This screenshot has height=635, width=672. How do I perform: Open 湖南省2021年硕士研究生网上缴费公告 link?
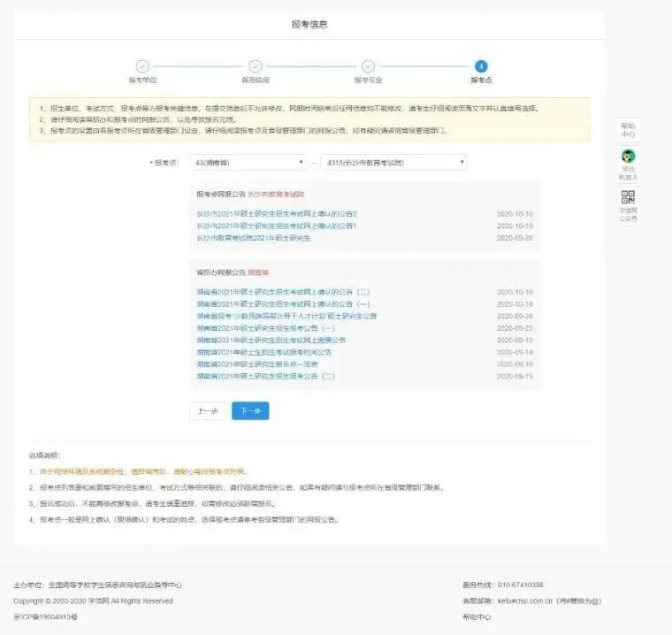point(271,340)
